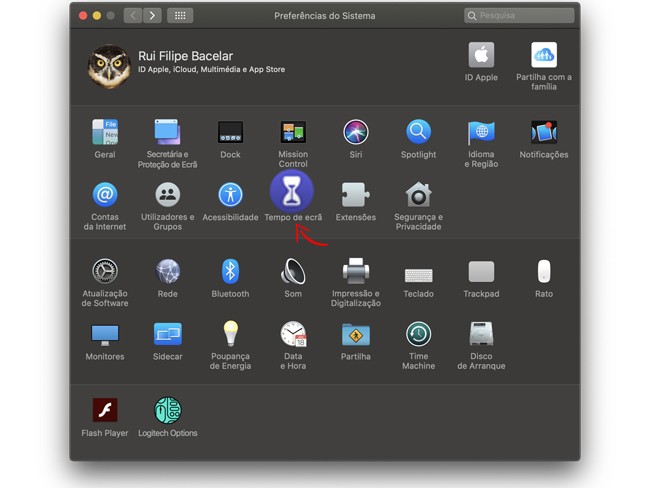Click the Pesquisa search field
This screenshot has width=650, height=488.
[520, 16]
